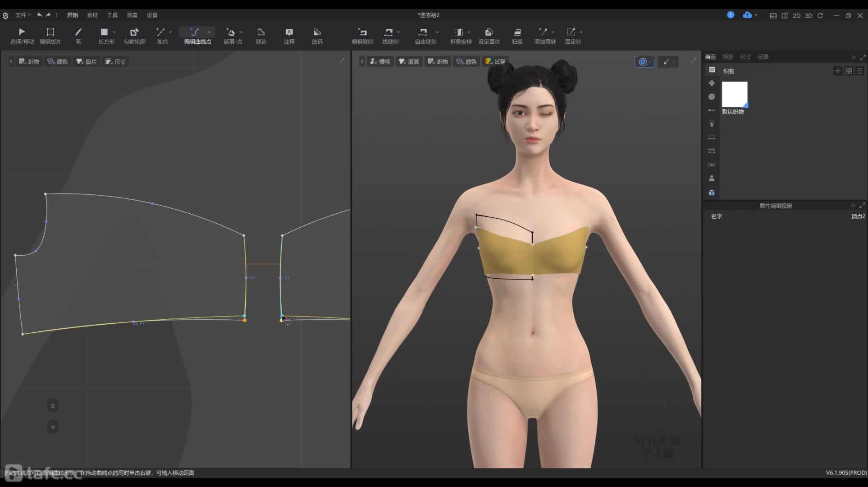Open the 素材 ribbon tab
Screen dimensions: 868x487
pyautogui.click(x=92, y=15)
